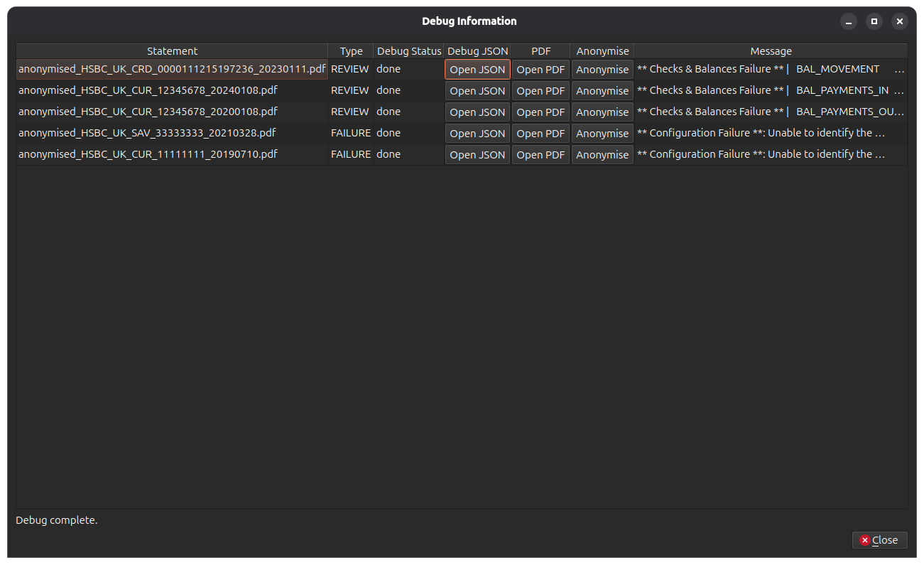Open JSON for HSBC_UK_CRD_0000111215197236 statement
This screenshot has height=565, width=924.
[477, 70]
